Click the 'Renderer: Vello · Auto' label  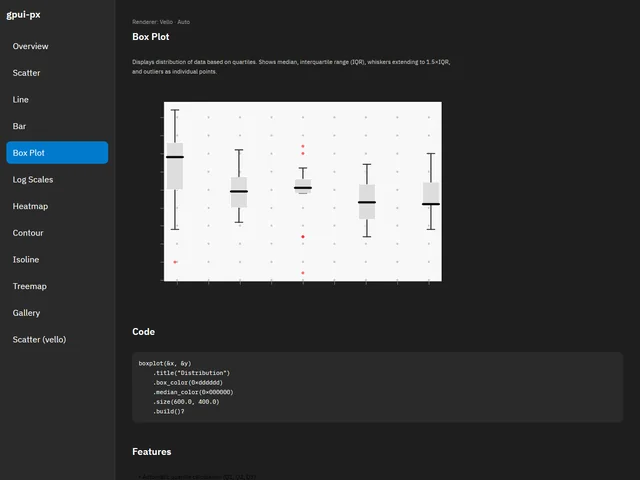coord(161,22)
